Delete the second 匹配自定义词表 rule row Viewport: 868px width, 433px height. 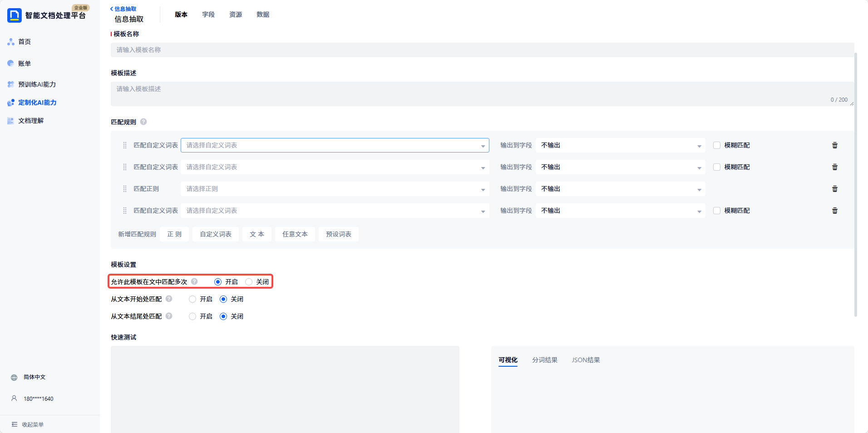click(x=834, y=167)
